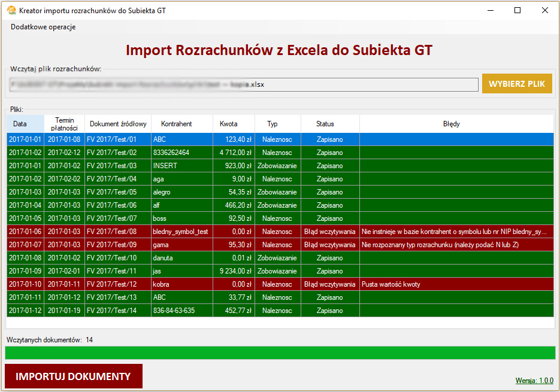
Task: Click the Dokument źródłowy column header
Action: [x=118, y=124]
